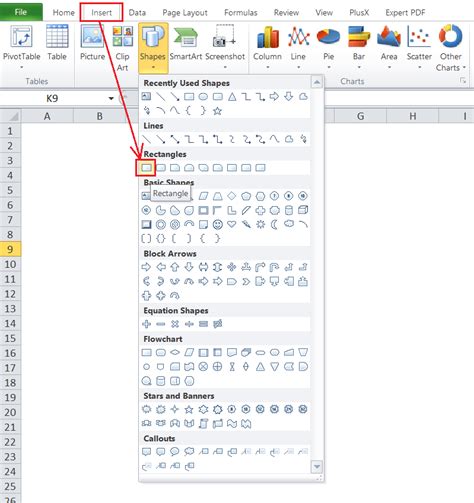Select column header G
The width and height of the screenshot is (474, 503).
[x=360, y=116]
